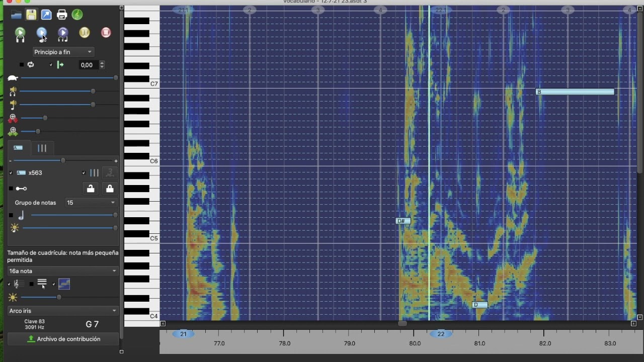The image size is (644, 362).
Task: Enable the loop playback checkbox
Action: click(22, 65)
